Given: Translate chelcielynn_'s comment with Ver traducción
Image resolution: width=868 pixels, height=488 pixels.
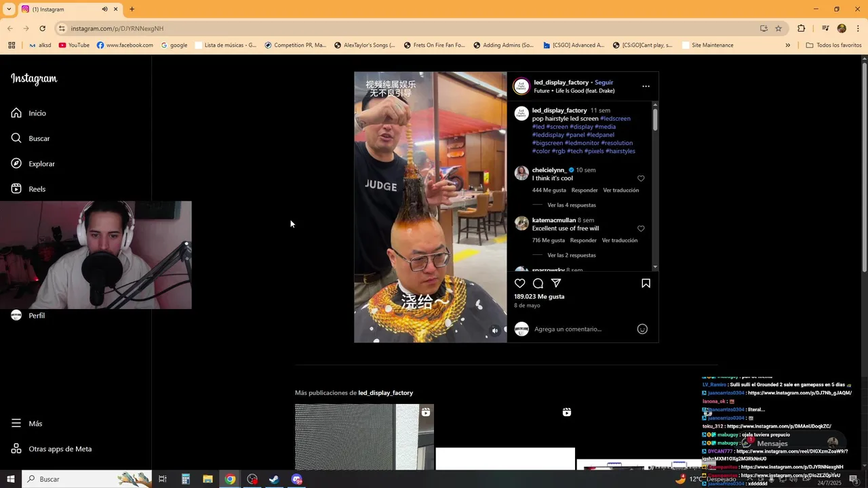Looking at the screenshot, I should [621, 190].
